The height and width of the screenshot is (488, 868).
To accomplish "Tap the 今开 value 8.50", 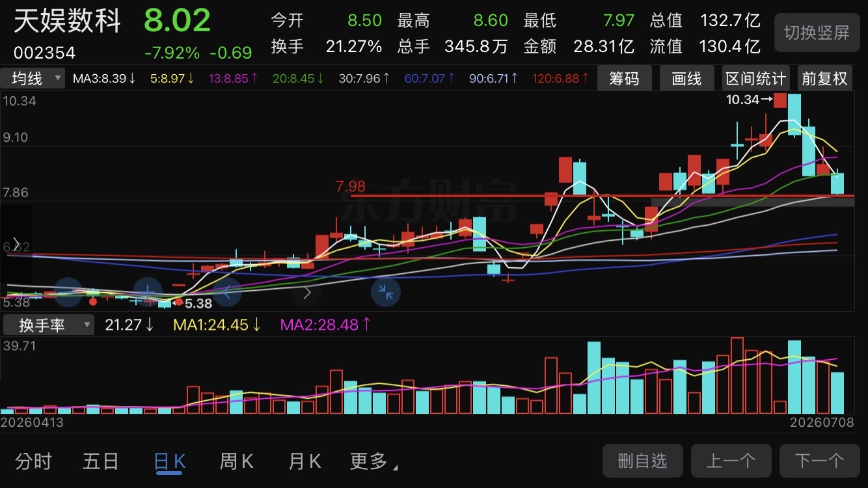I will tap(365, 20).
